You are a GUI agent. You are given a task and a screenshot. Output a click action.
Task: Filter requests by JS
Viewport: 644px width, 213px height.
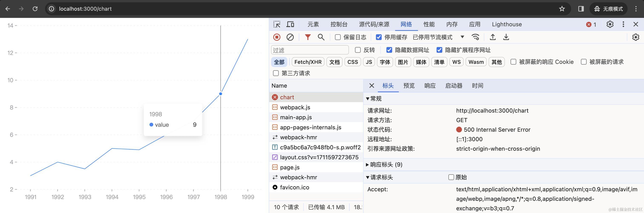click(x=369, y=62)
